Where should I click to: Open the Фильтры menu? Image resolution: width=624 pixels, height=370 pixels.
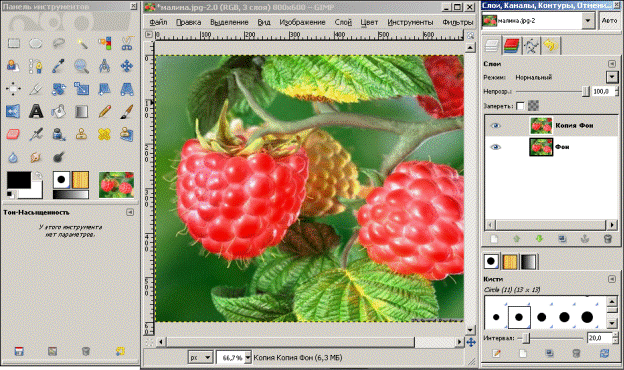tap(458, 22)
